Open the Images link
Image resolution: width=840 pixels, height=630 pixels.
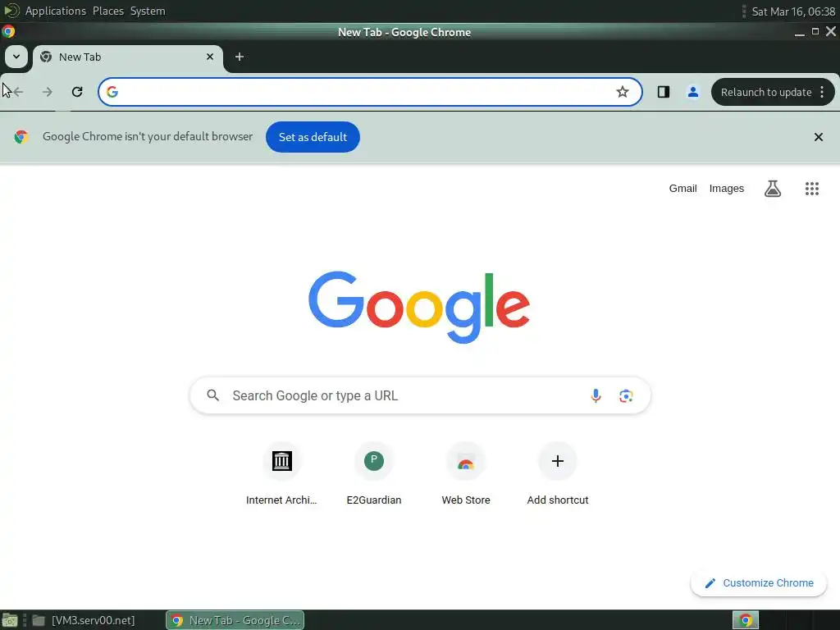coord(727,189)
